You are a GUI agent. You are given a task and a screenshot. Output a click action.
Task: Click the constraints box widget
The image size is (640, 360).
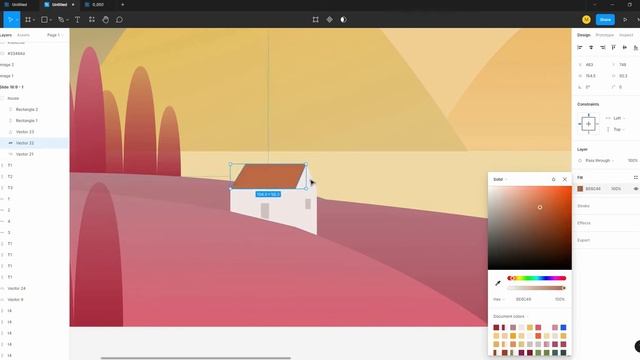pyautogui.click(x=588, y=124)
